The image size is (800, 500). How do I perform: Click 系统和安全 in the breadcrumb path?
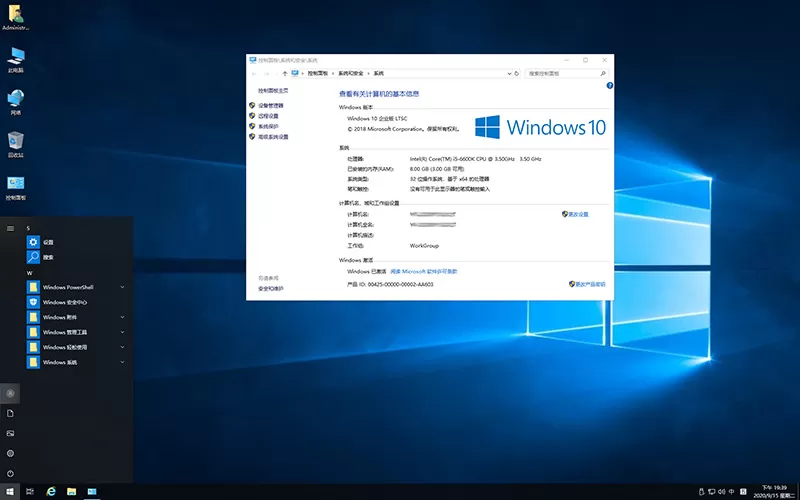pos(349,73)
